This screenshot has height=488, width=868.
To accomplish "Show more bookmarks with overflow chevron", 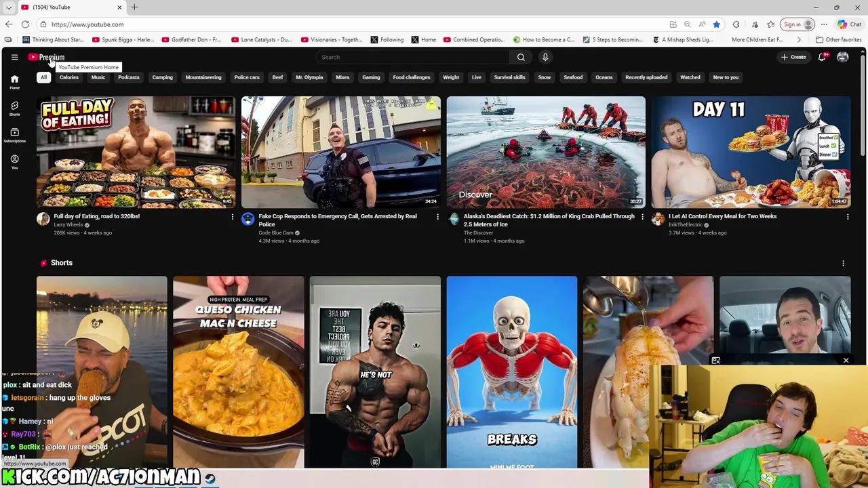I will point(799,39).
